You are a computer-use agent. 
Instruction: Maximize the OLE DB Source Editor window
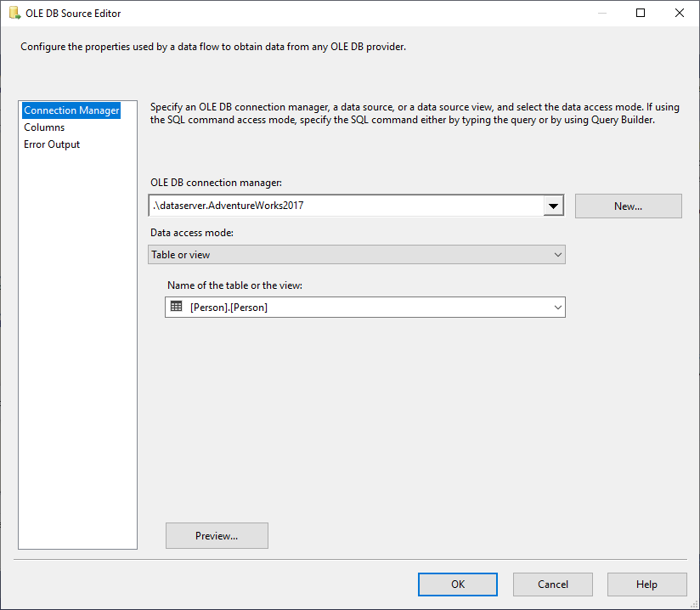641,13
